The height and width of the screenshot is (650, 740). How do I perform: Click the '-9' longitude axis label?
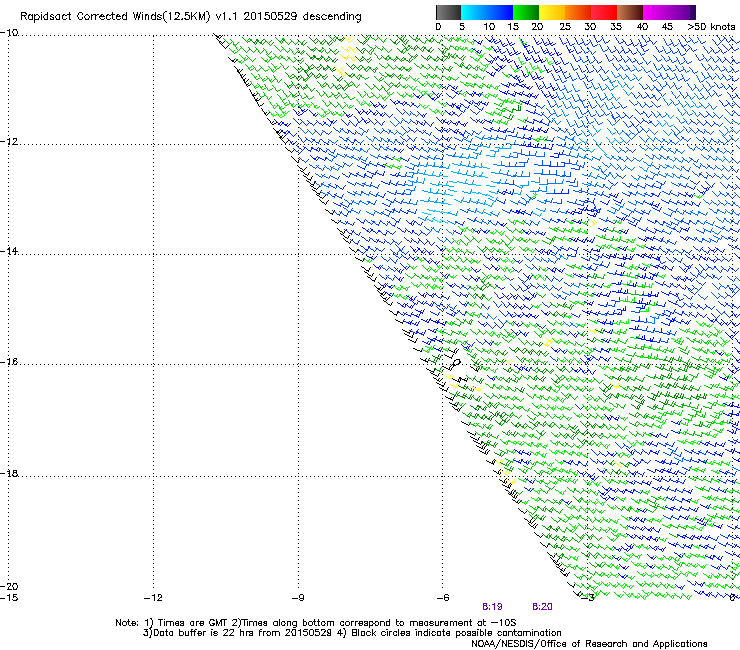point(298,598)
